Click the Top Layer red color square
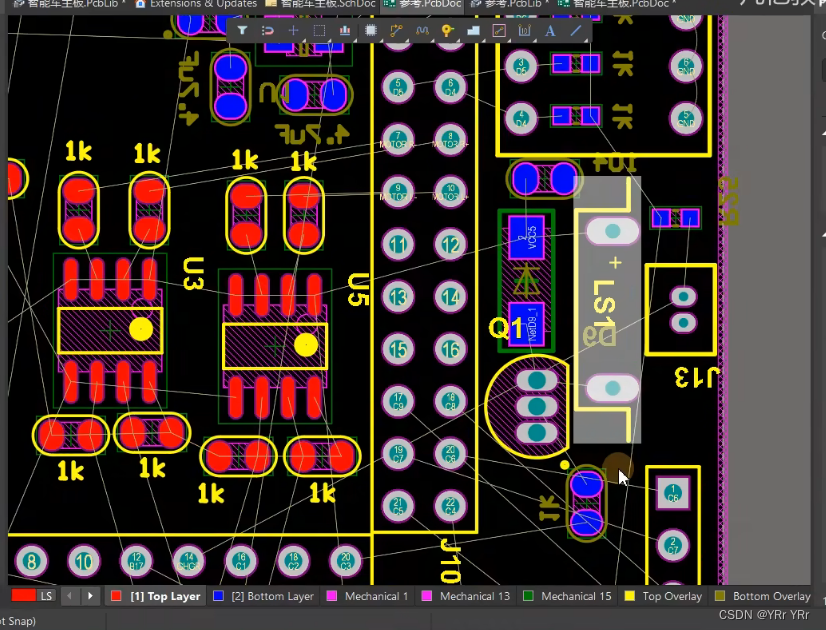Image resolution: width=826 pixels, height=630 pixels. (116, 596)
